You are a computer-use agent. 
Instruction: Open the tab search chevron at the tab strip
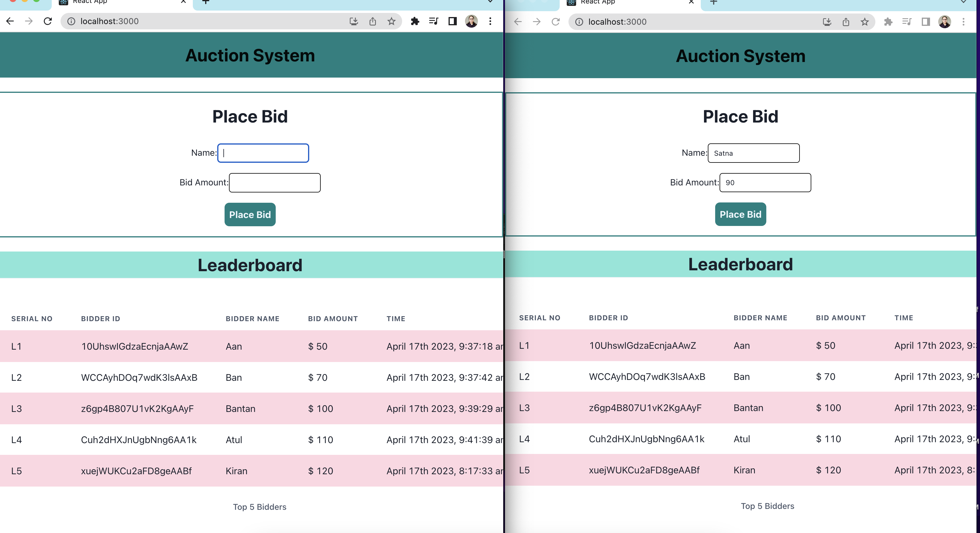pyautogui.click(x=490, y=2)
